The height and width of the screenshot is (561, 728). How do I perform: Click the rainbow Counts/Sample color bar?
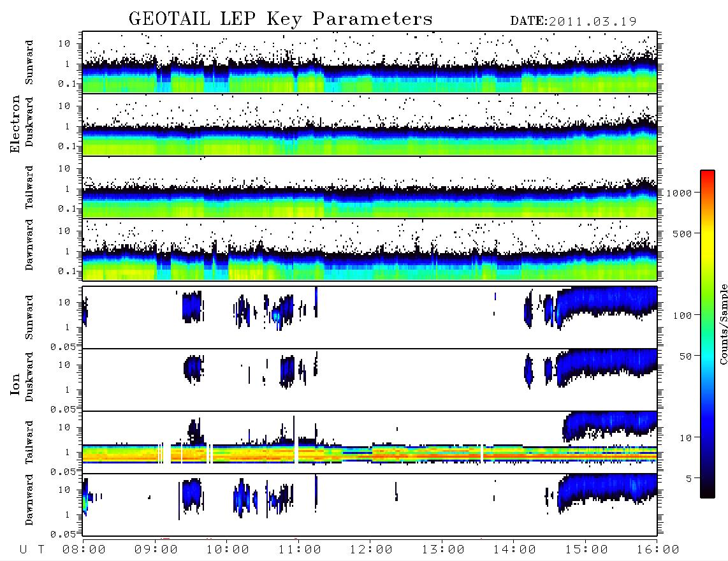[707, 334]
